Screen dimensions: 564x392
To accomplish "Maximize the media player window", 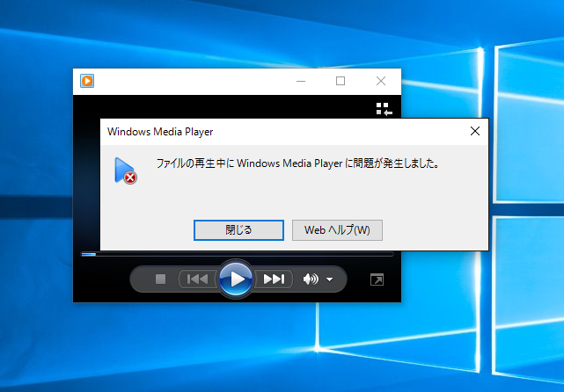I will pos(341,81).
